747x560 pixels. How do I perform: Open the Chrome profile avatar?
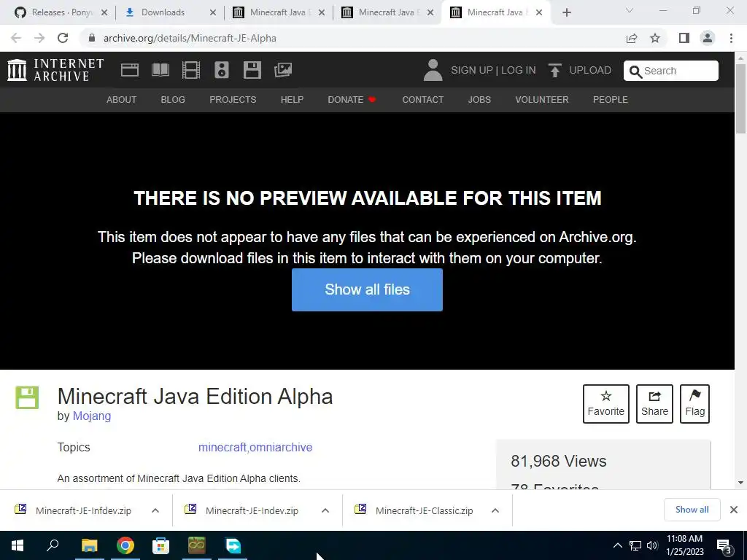pos(708,38)
